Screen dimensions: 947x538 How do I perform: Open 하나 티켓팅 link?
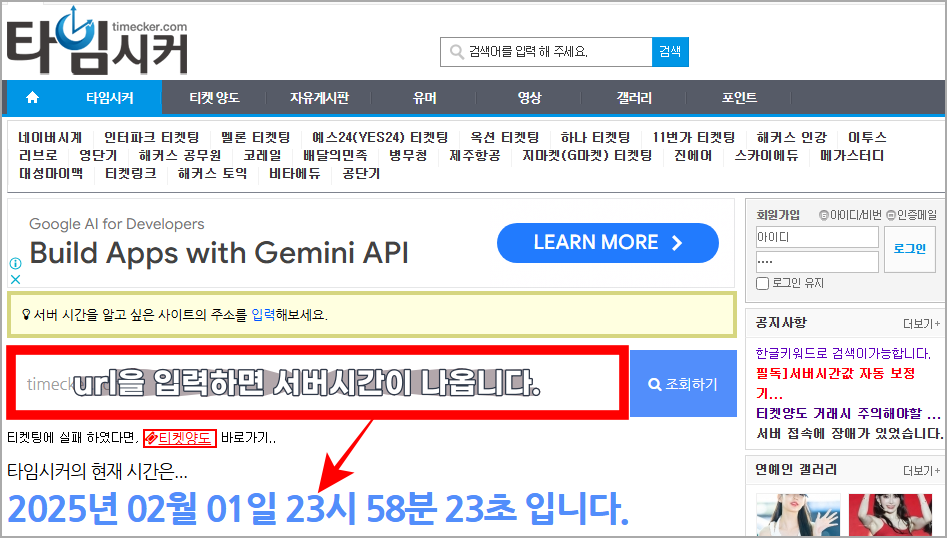595,138
